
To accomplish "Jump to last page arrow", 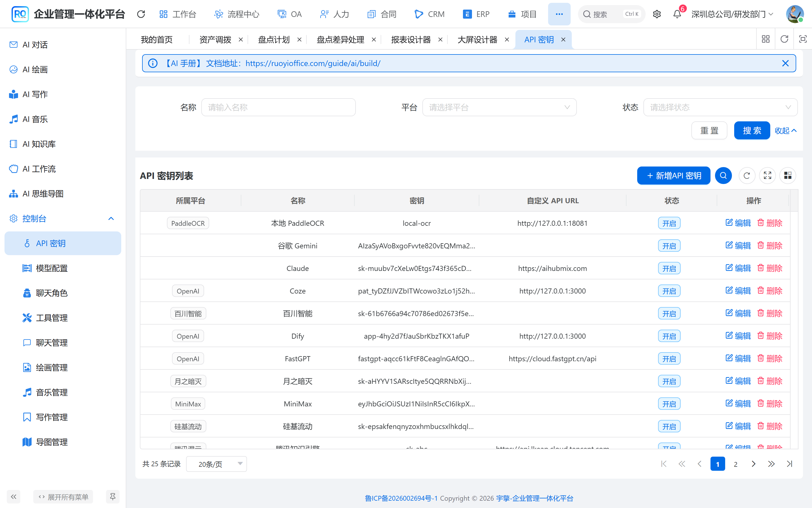I will (x=789, y=464).
